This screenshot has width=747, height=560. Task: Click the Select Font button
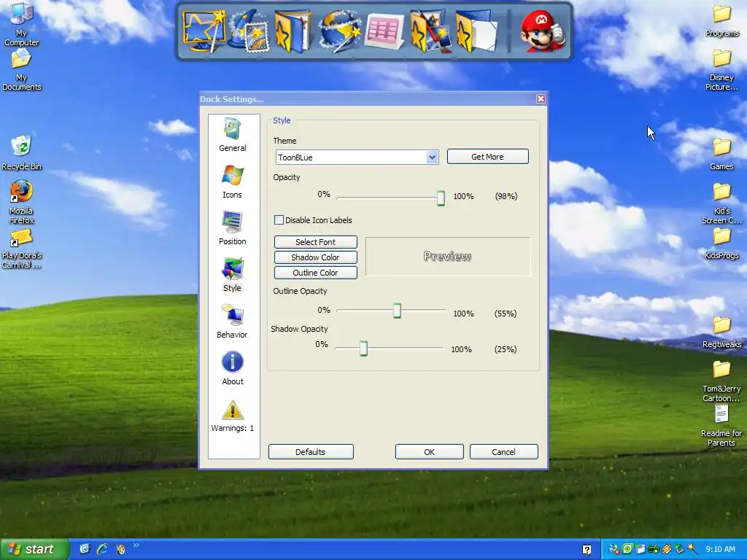pyautogui.click(x=315, y=242)
